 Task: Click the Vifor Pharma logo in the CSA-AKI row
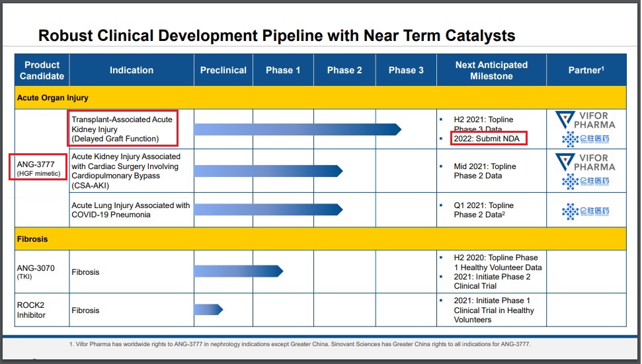[585, 162]
